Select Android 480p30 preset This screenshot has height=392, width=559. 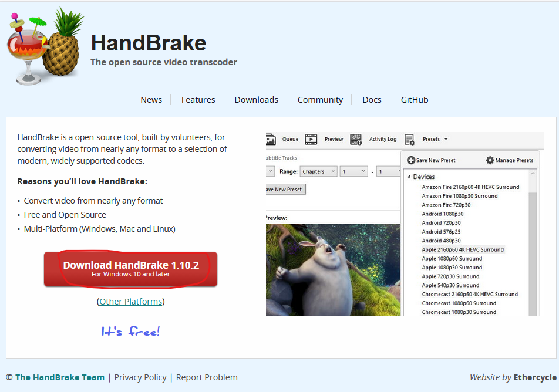(441, 241)
